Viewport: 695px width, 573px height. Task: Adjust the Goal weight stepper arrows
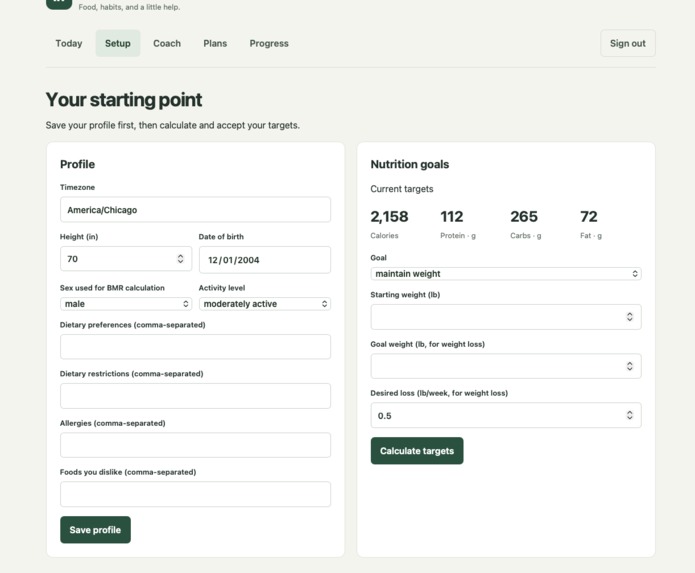click(x=629, y=366)
